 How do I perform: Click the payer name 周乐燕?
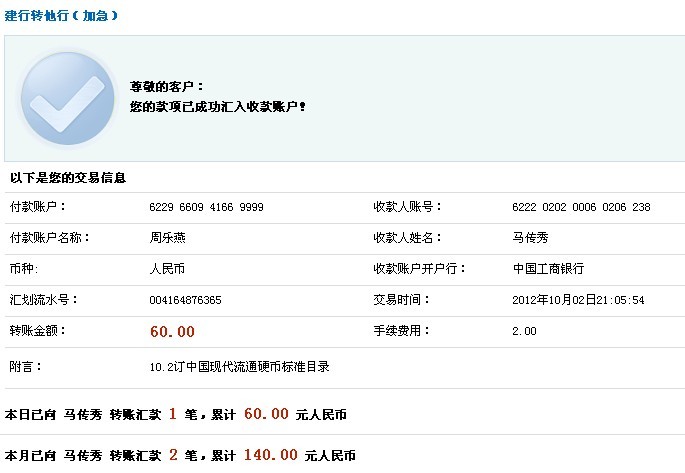(168, 238)
